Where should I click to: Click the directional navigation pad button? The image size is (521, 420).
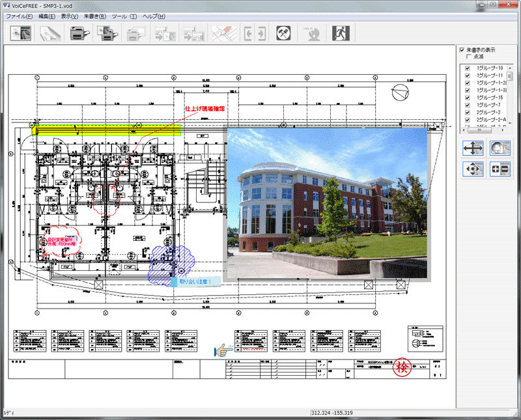coord(473,169)
